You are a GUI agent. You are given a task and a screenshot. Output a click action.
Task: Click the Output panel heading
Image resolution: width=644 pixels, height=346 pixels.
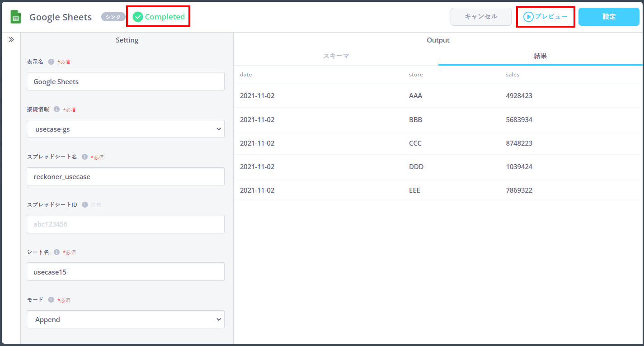(x=438, y=40)
